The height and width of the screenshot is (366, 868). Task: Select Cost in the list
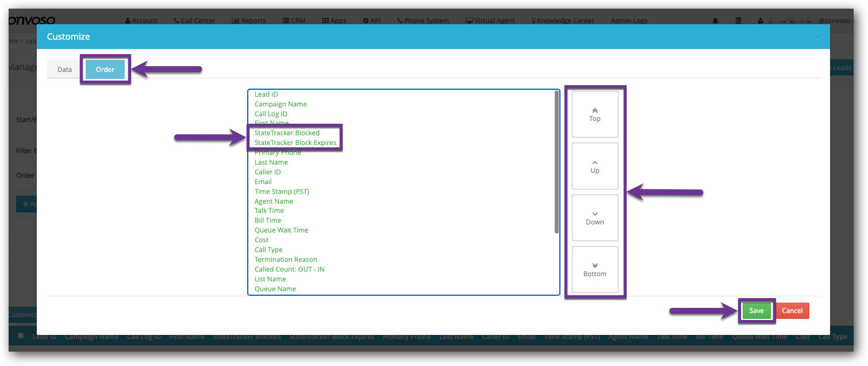point(262,240)
